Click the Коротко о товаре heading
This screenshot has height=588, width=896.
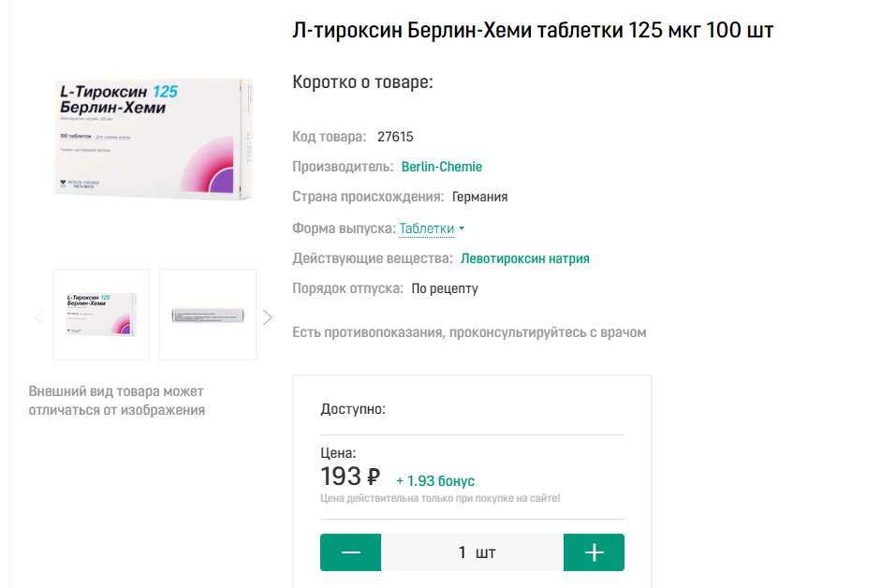(363, 82)
